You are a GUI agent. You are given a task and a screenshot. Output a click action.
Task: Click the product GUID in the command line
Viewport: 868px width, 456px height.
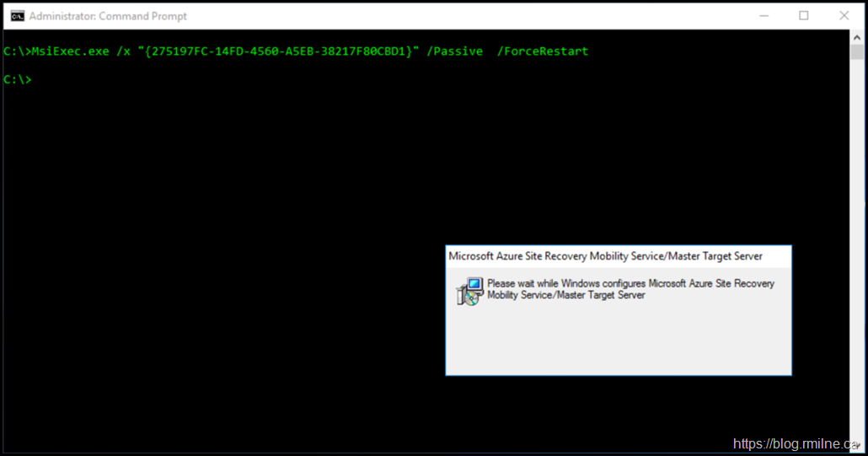[277, 51]
